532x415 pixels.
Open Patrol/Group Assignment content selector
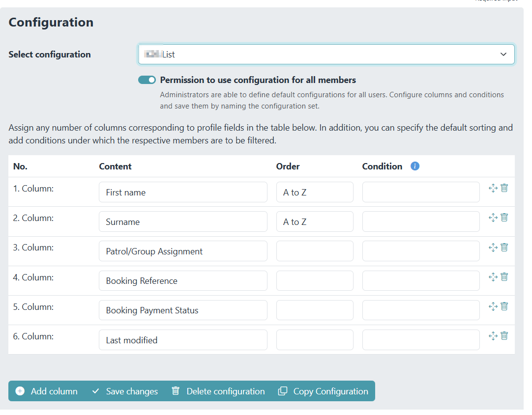[x=183, y=251]
